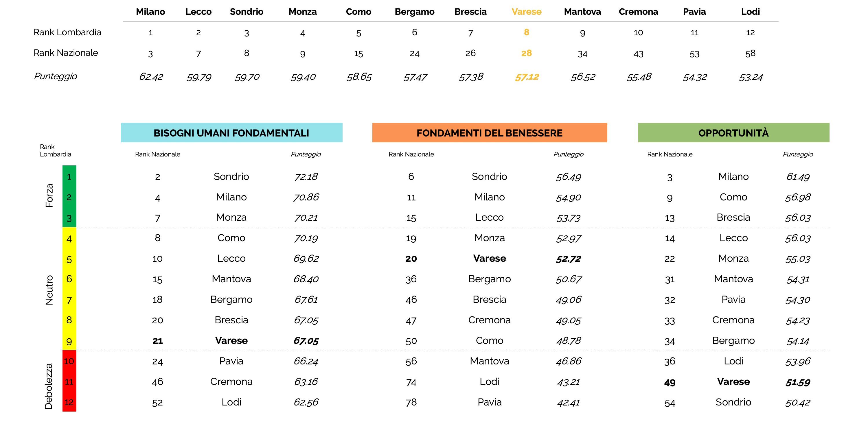This screenshot has height=448, width=868.
Task: Click Pavia's Benessere score 42.41
Action: pos(569,403)
